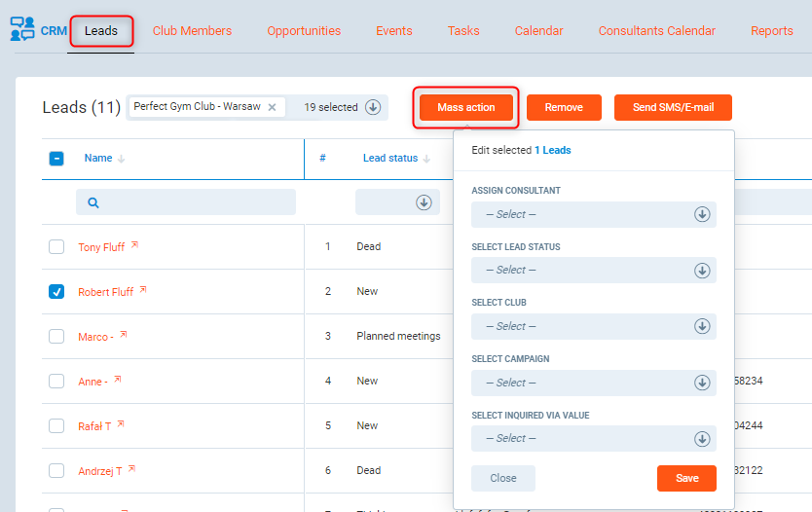
Task: Open the external link icon beside Rafał T
Action: (121, 425)
